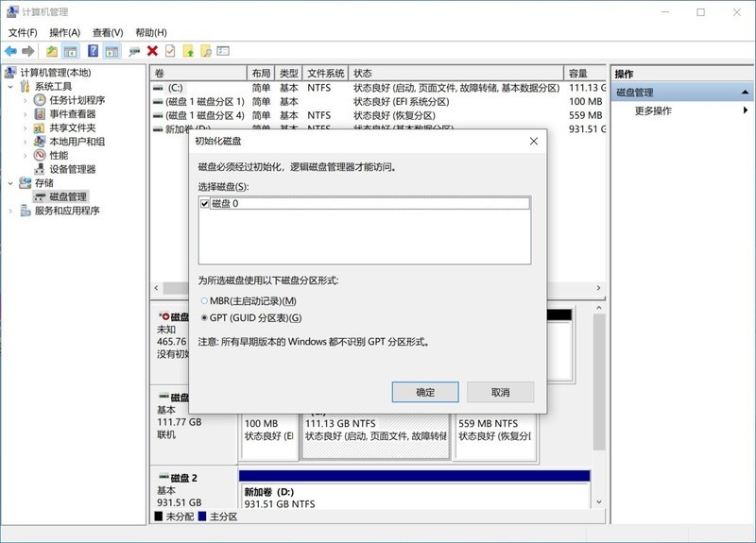The height and width of the screenshot is (543, 756).
Task: Select 系统工具 in the tree
Action: (53, 87)
